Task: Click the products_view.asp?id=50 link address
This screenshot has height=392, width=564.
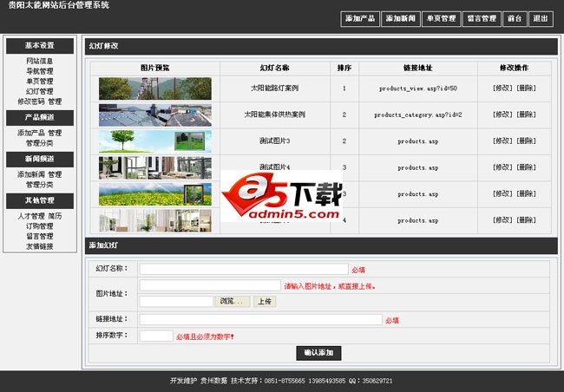Action: [418, 88]
